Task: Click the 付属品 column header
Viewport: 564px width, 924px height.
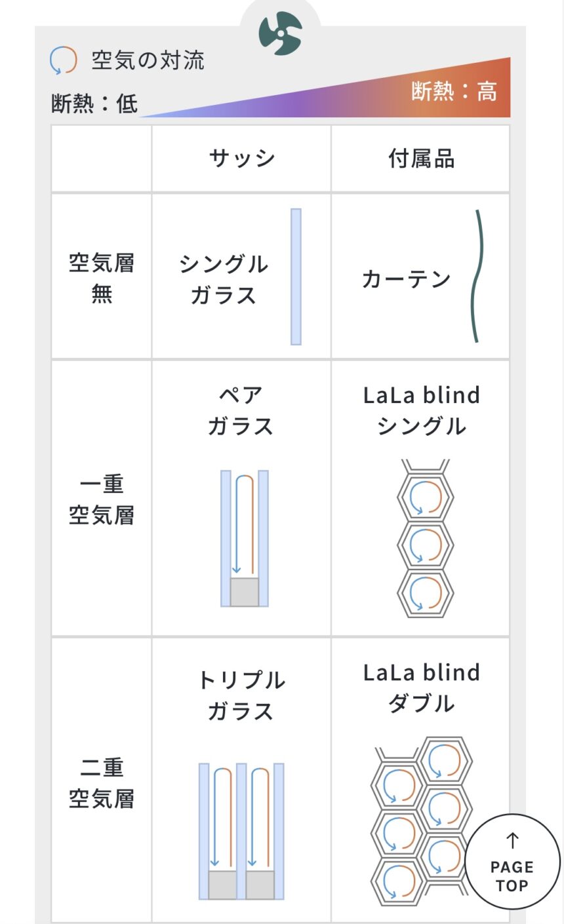Action: (421, 159)
